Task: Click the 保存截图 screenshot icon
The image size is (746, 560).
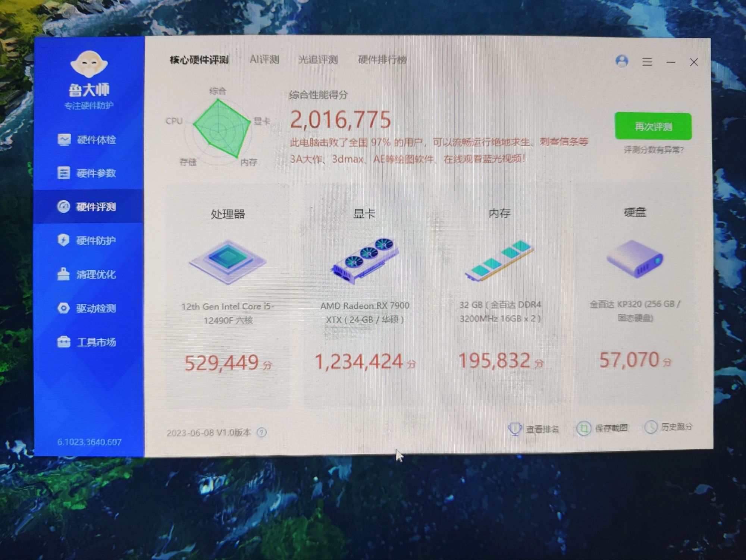Action: tap(583, 428)
